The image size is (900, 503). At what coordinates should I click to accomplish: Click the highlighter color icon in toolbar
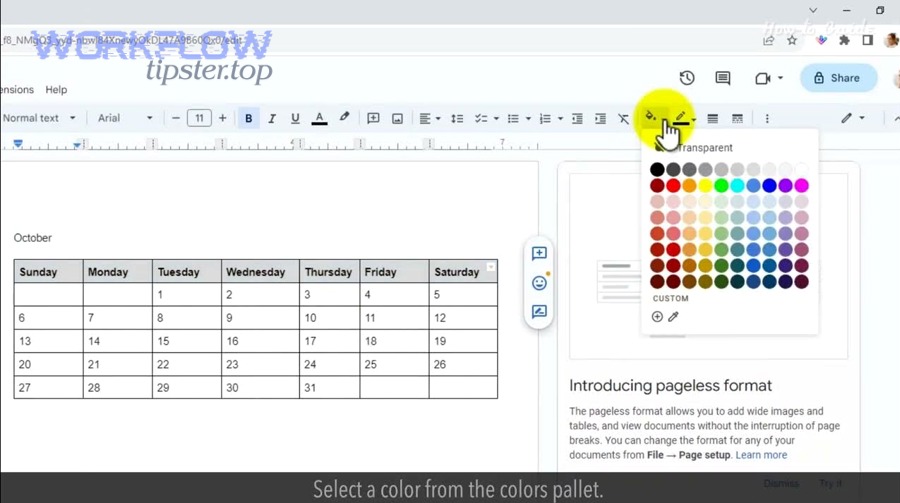[x=344, y=118]
